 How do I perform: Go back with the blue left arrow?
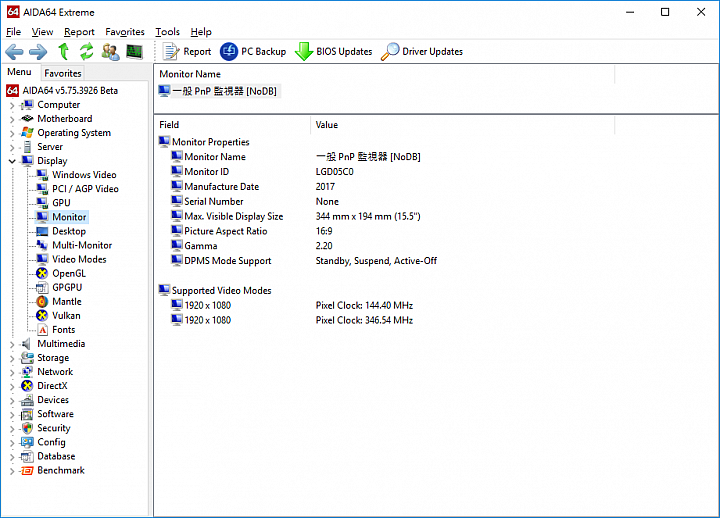(14, 51)
